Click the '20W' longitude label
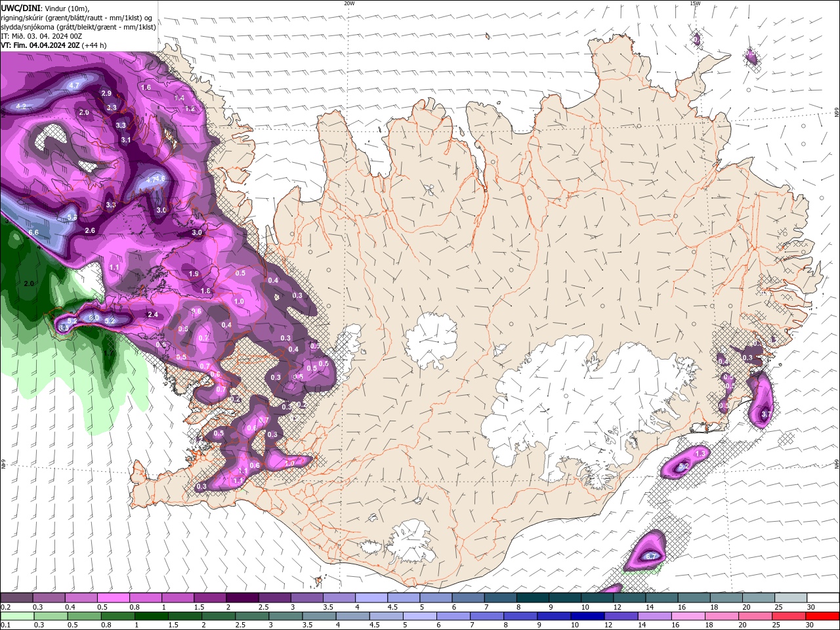This screenshot has height=630, width=840. pyautogui.click(x=349, y=3)
